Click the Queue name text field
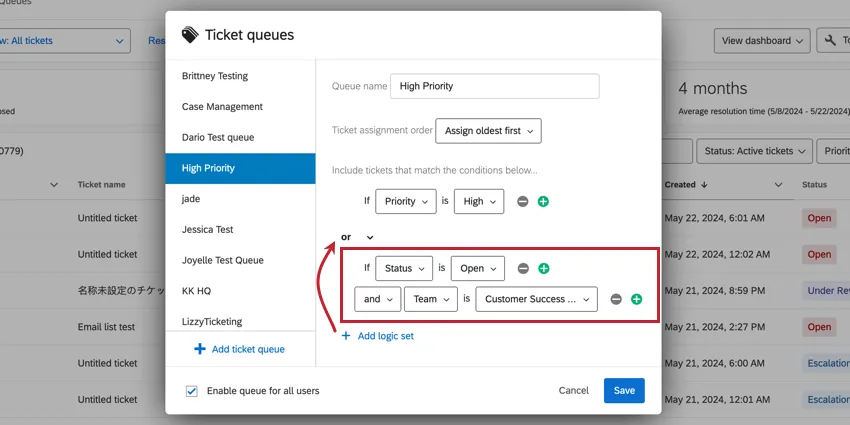 coord(494,86)
